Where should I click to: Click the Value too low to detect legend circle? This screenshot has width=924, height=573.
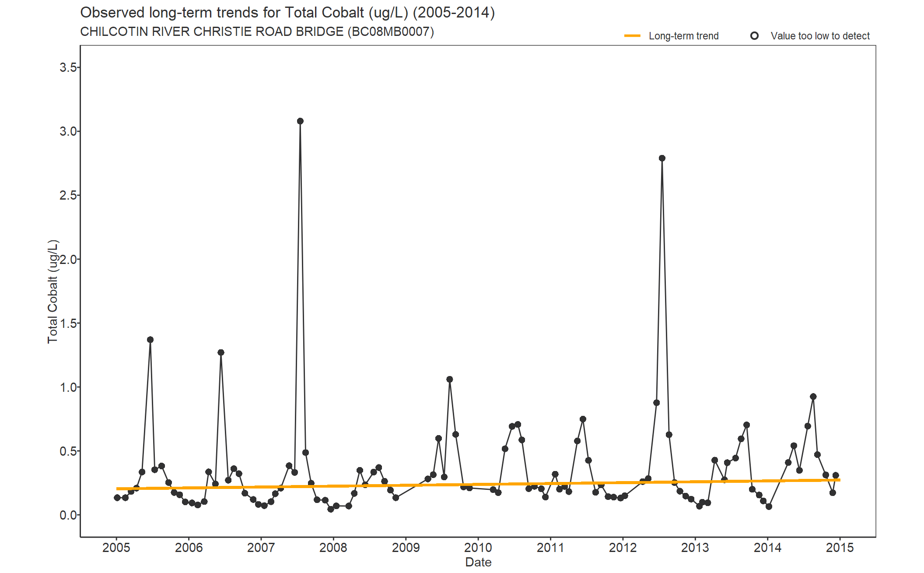pos(754,36)
